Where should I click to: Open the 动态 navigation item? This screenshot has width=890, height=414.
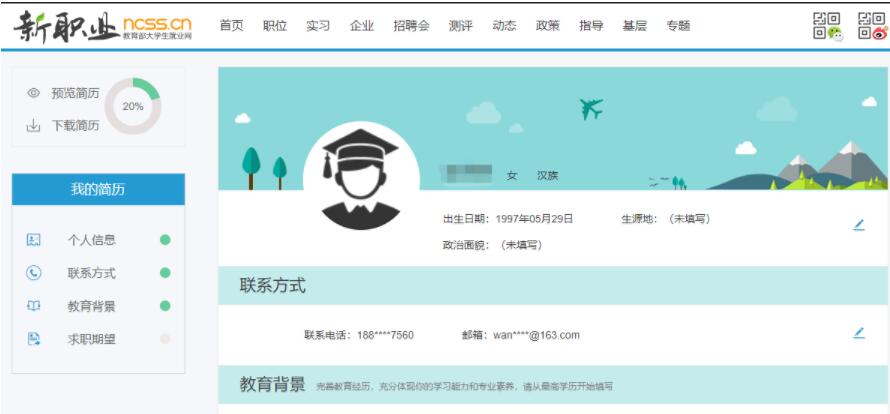click(504, 26)
